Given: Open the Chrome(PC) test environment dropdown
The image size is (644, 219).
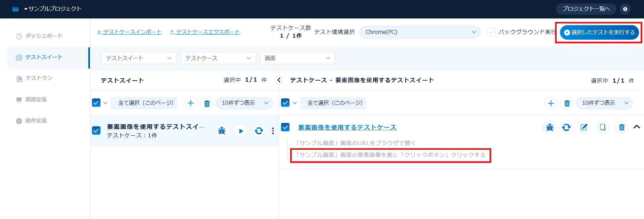Looking at the screenshot, I should (x=420, y=32).
